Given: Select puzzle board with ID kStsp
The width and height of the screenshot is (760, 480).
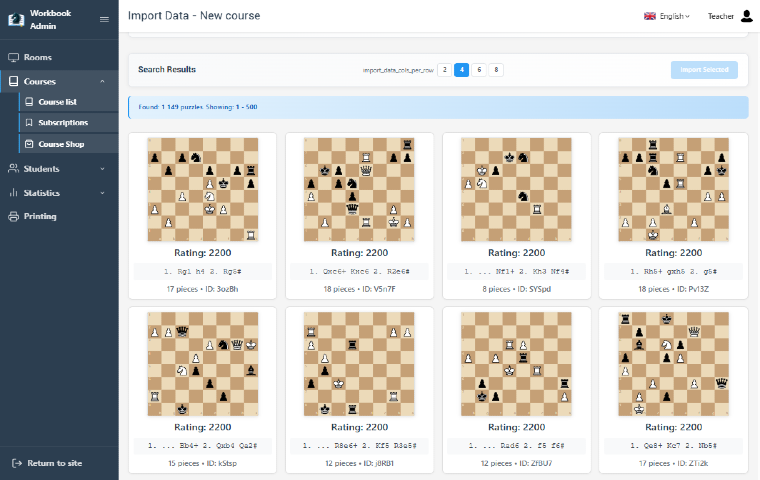Looking at the screenshot, I should (203, 364).
